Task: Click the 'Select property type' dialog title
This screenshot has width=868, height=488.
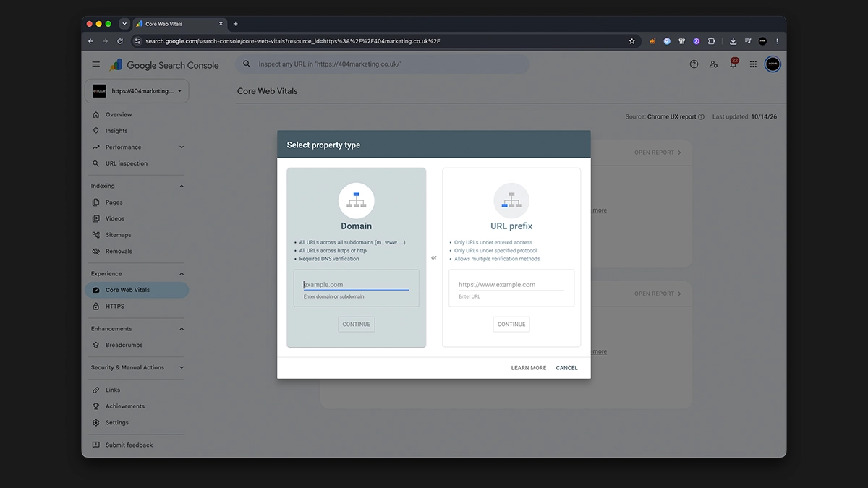Action: (323, 145)
